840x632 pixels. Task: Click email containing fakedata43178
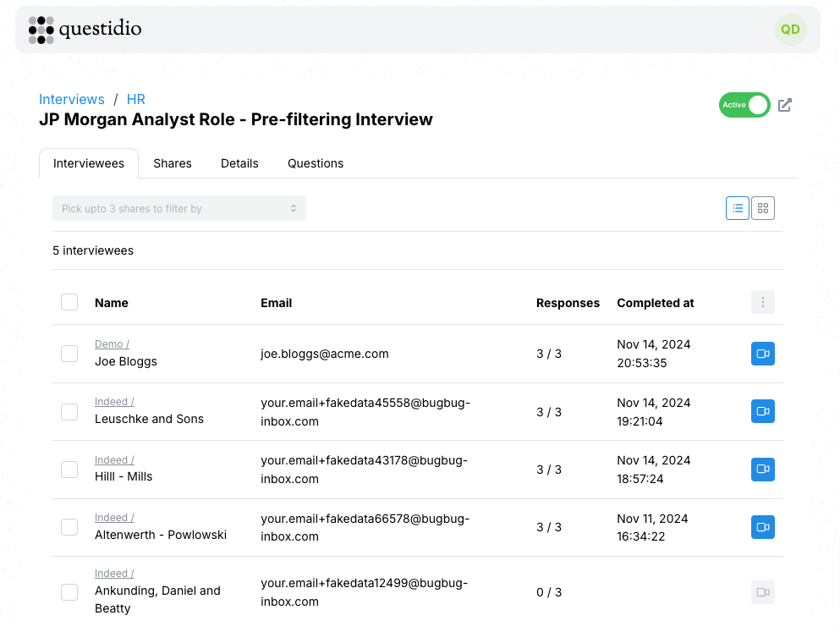[365, 470]
